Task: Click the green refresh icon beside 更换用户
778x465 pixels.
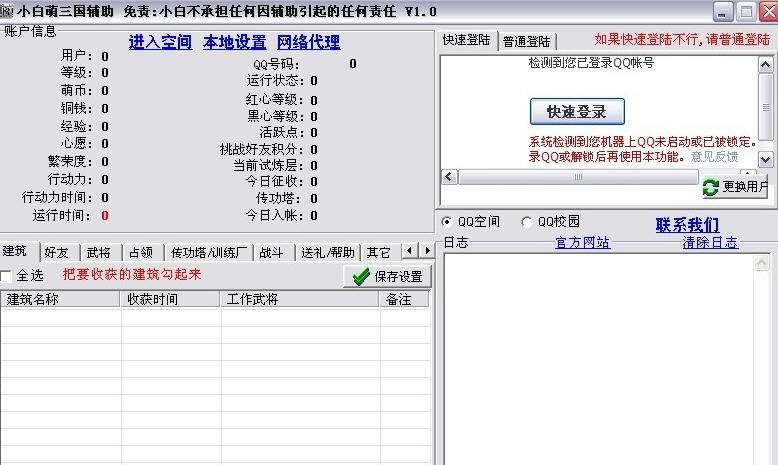Action: [x=711, y=187]
